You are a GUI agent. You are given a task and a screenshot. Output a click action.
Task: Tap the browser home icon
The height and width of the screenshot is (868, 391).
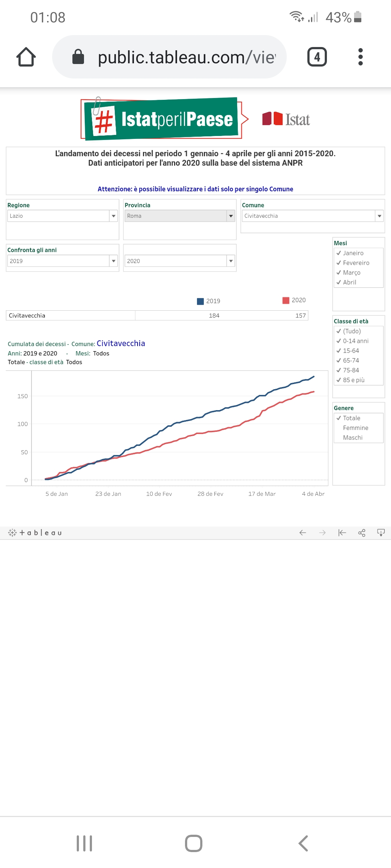26,57
